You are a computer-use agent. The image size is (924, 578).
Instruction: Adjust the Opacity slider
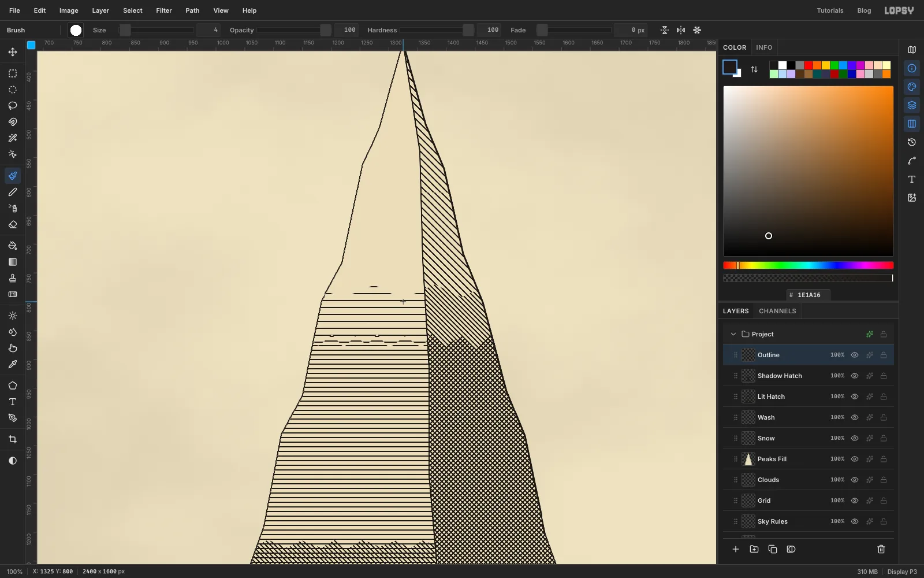point(295,30)
